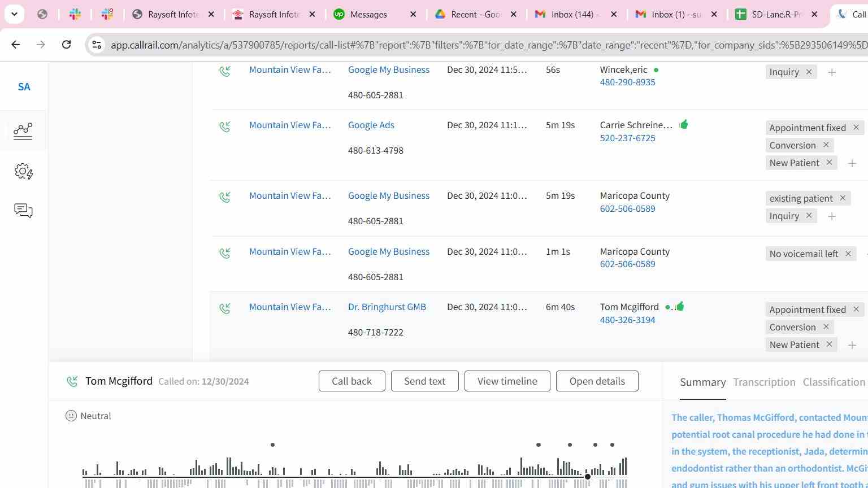Remove existing patient tag
The width and height of the screenshot is (868, 488).
point(843,198)
